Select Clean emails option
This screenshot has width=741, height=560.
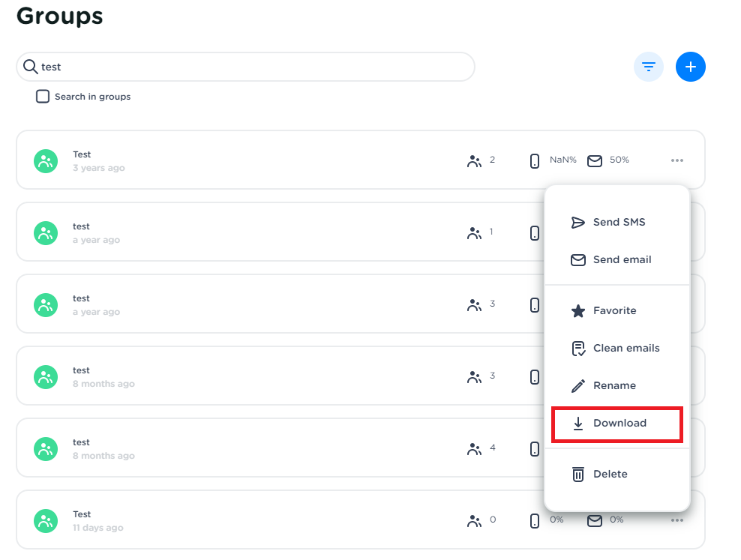625,348
